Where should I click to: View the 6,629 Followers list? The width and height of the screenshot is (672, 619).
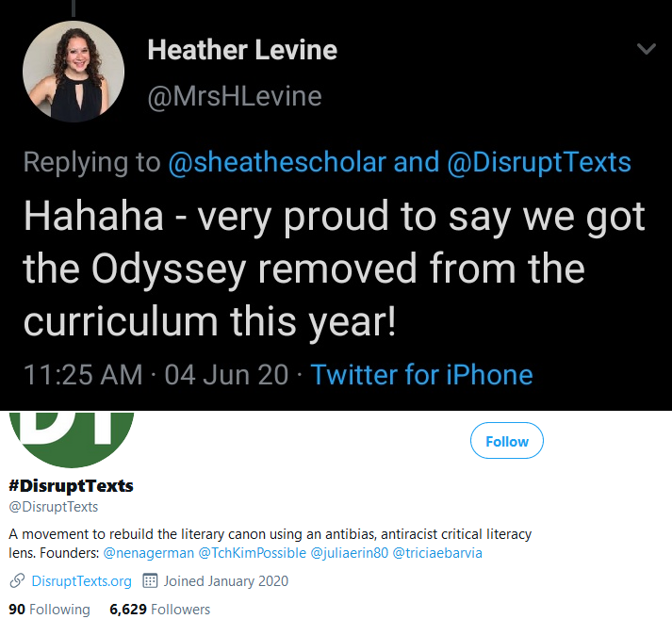[160, 610]
